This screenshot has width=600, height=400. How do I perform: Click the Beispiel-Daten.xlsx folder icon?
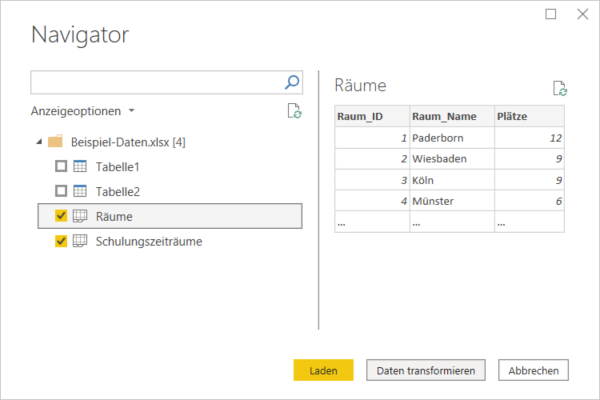coord(55,142)
